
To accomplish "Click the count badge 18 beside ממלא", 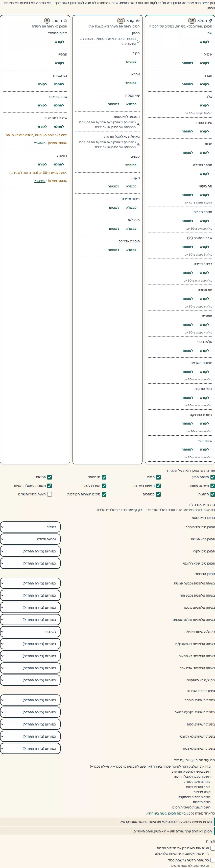I will 192,20.
